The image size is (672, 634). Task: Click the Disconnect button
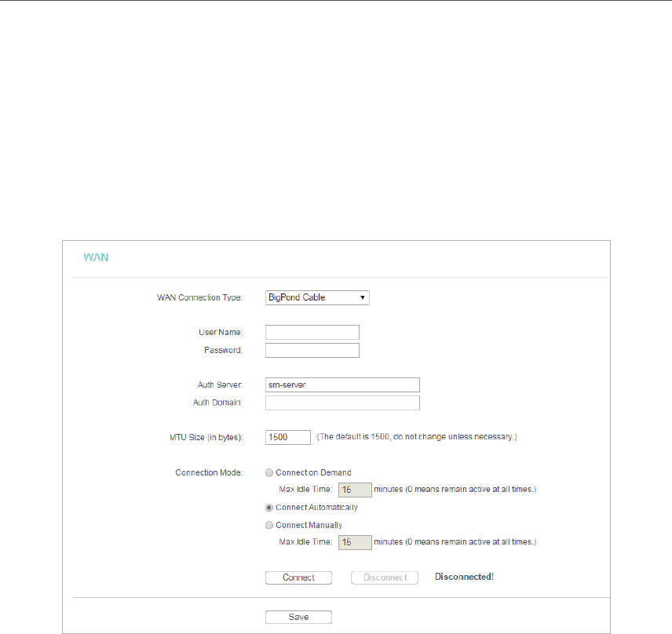[385, 578]
